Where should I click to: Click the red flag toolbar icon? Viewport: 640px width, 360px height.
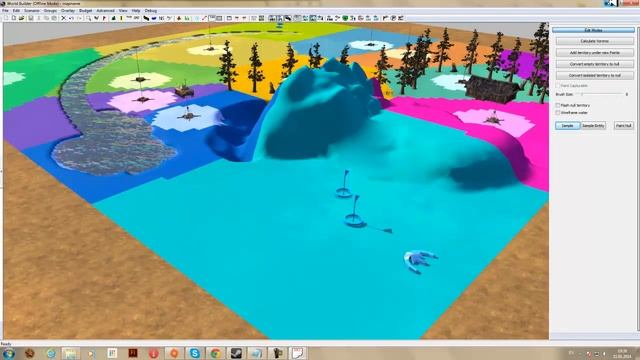104,18
